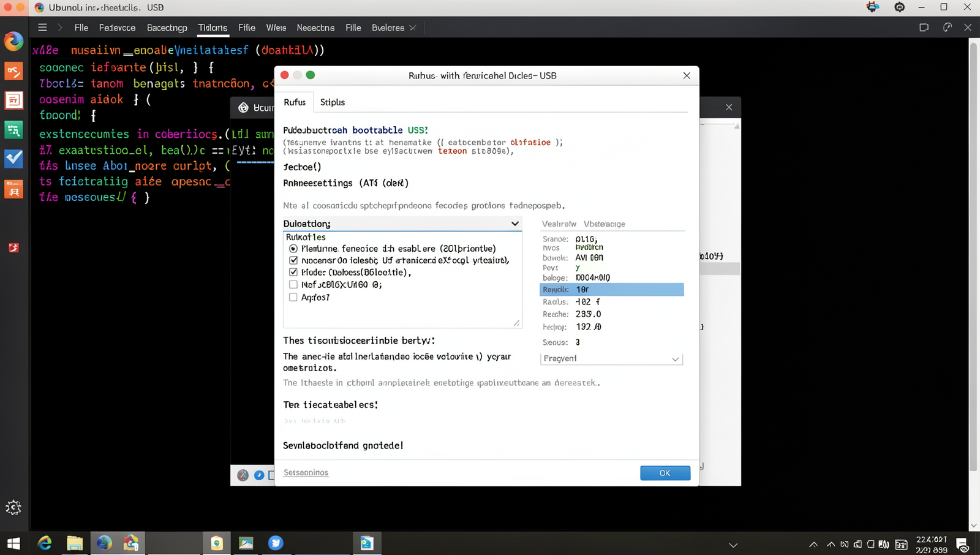This screenshot has height=555, width=980.
Task: Open File Explorer from the taskbar
Action: click(75, 543)
